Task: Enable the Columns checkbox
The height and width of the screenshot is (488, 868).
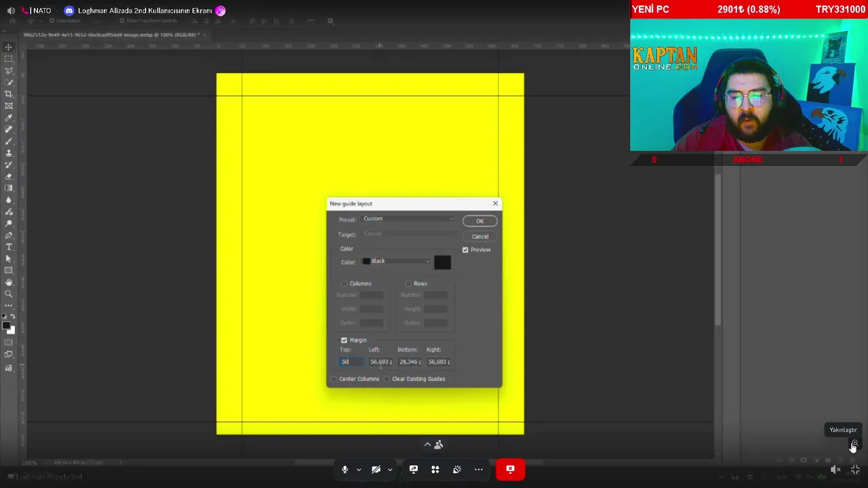Action: [x=344, y=283]
